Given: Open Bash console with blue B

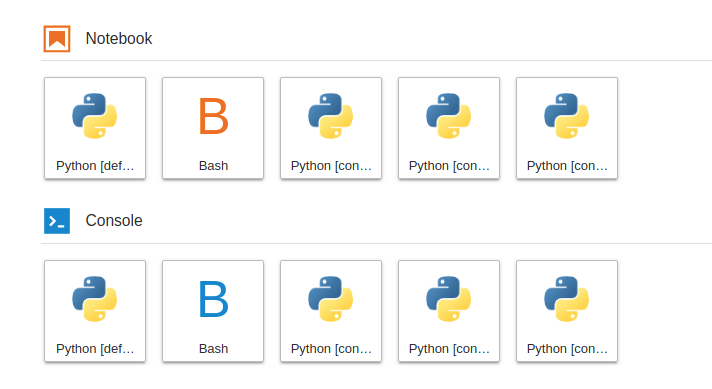Looking at the screenshot, I should pos(213,311).
